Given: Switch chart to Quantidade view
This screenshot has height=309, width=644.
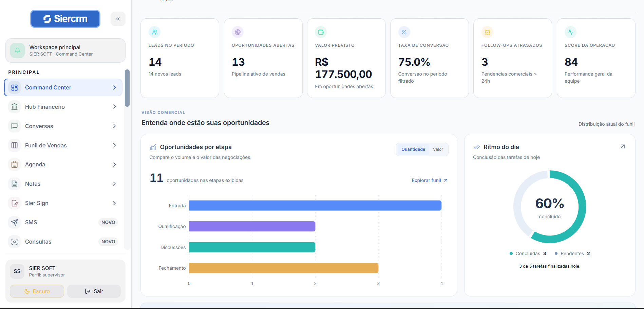Looking at the screenshot, I should pos(413,149).
